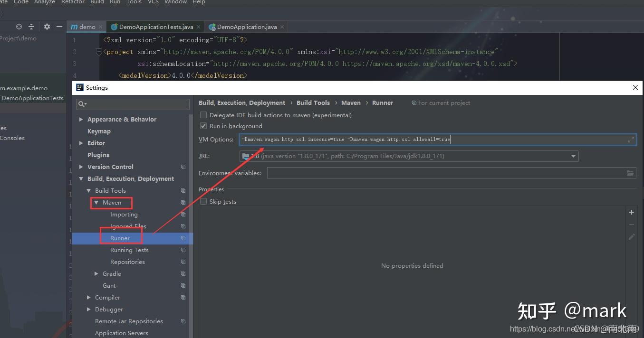Click the locate-in-project target icon
644x338 pixels.
19,27
